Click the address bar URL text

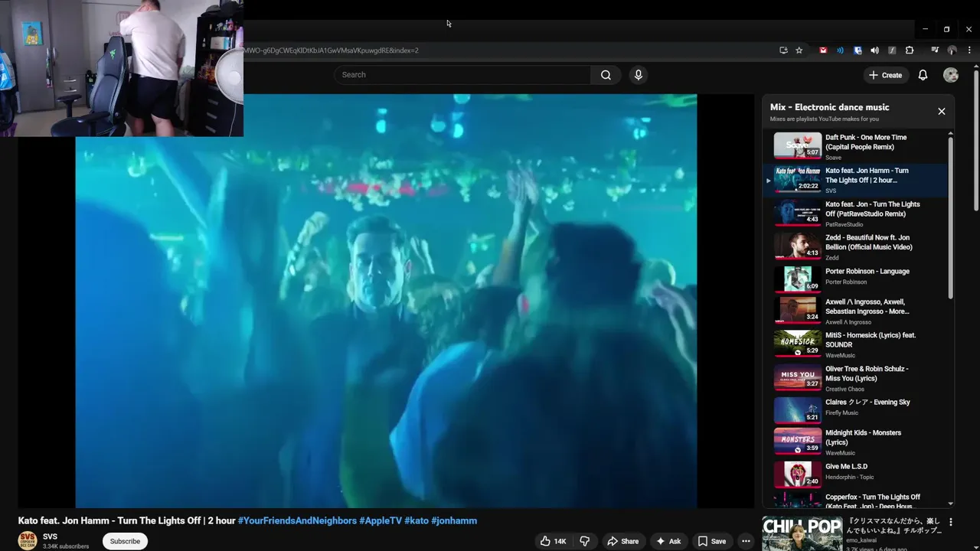(331, 51)
